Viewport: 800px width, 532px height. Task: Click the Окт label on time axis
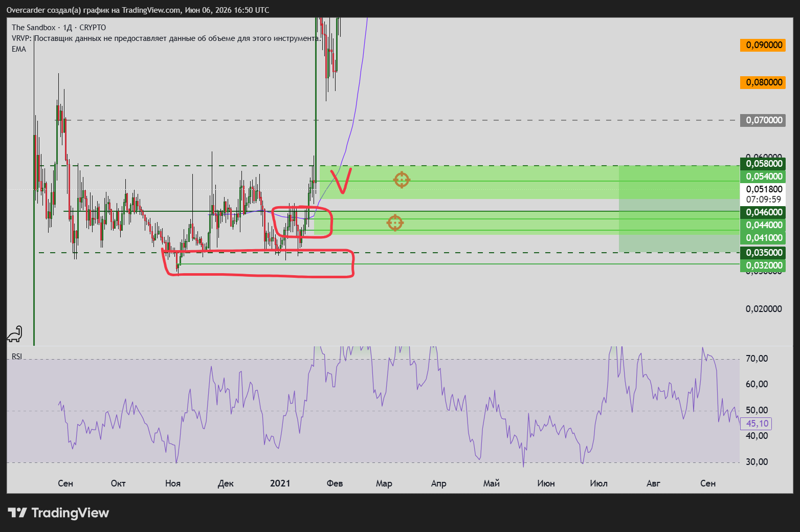(x=118, y=483)
